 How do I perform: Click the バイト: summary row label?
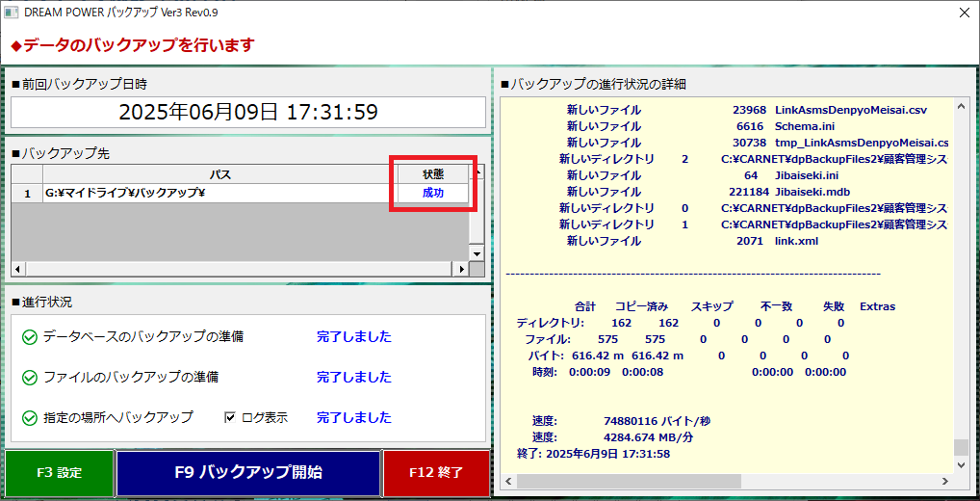[546, 356]
